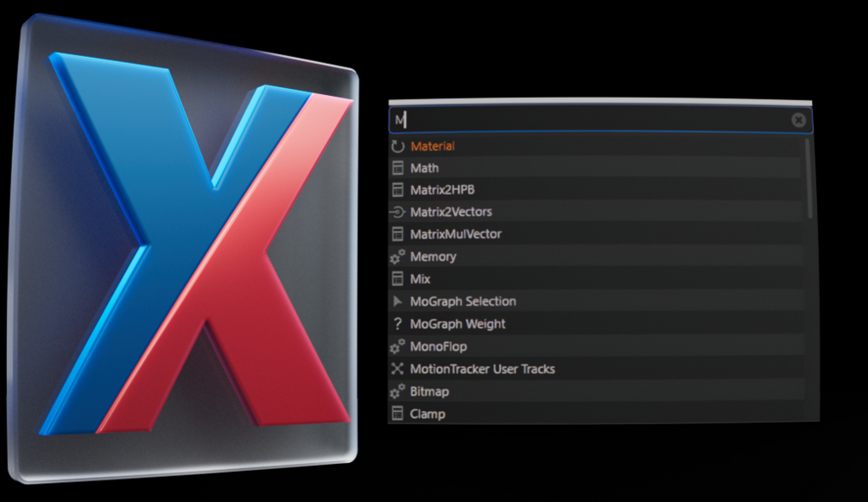The width and height of the screenshot is (868, 502).
Task: Select the Memory node
Action: coord(596,257)
